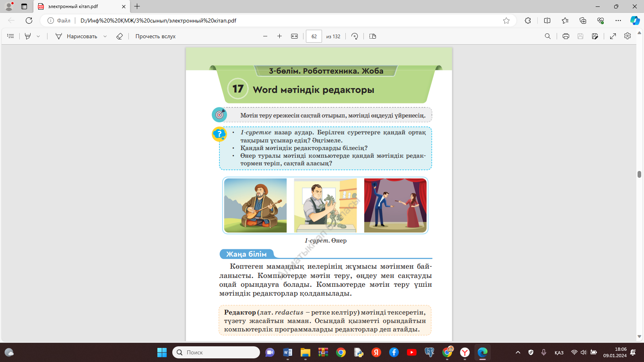
Task: Open the Settings and more menu
Action: (x=618, y=21)
